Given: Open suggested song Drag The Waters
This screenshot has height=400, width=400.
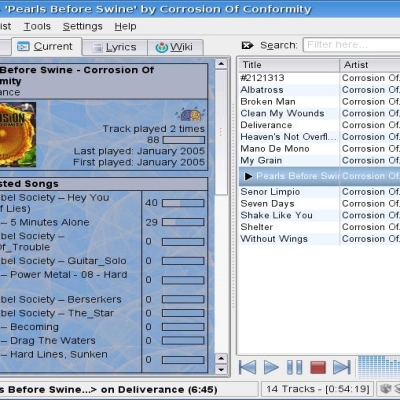Looking at the screenshot, I should point(48,341).
